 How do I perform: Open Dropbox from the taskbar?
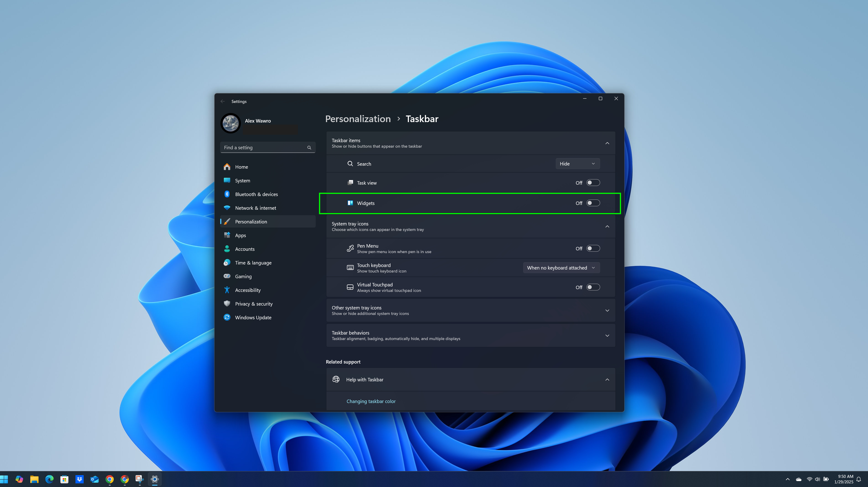pyautogui.click(x=80, y=479)
